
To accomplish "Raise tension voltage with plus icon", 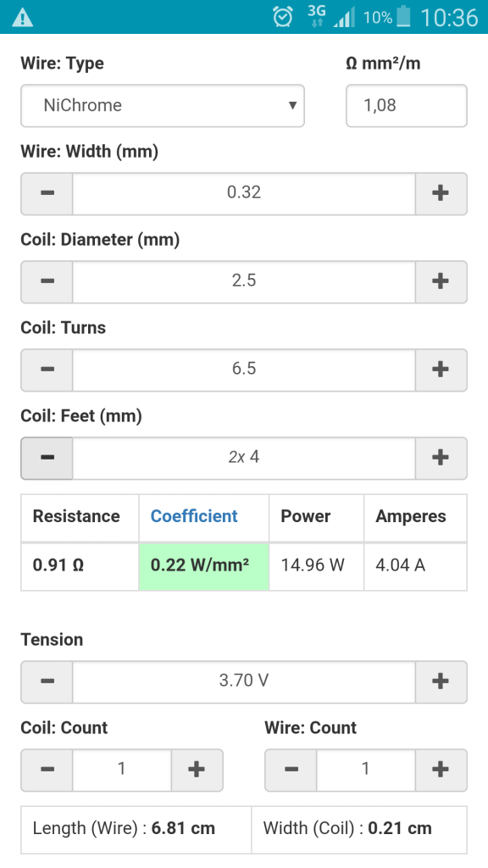I will 441,682.
